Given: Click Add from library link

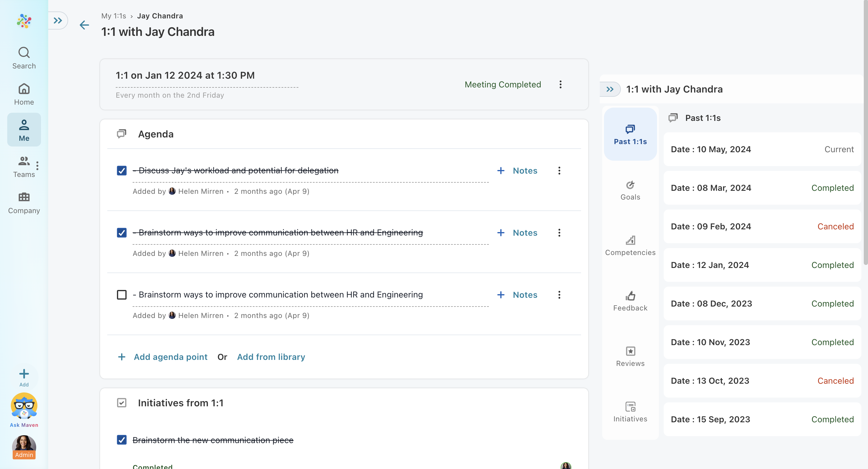Looking at the screenshot, I should (x=271, y=357).
